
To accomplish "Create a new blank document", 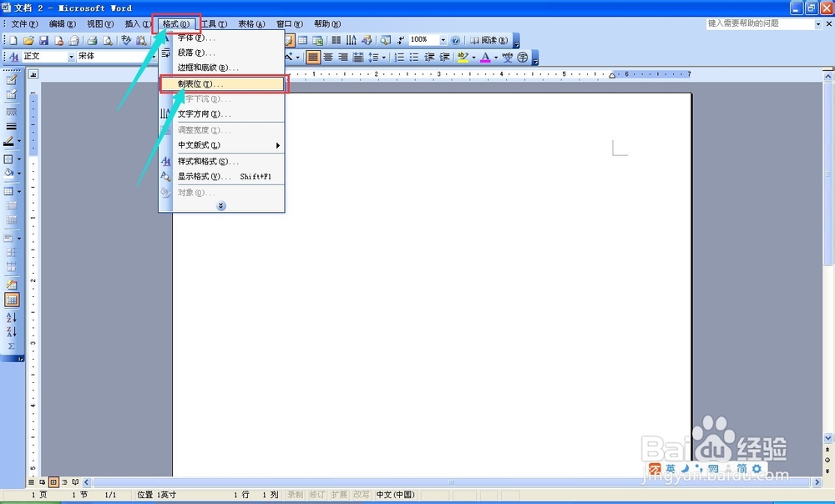I will tap(13, 40).
